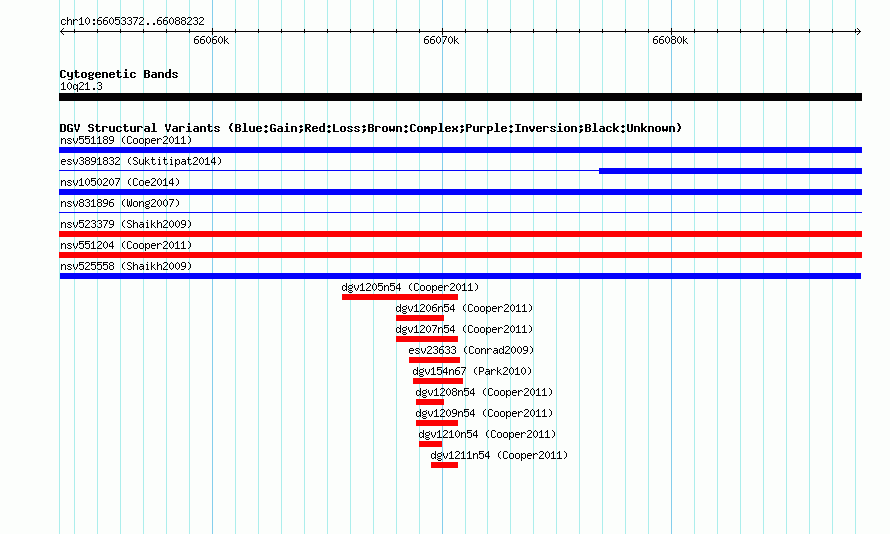Click the DGV Structural Variants track title
The height and width of the screenshot is (534, 890).
371,128
